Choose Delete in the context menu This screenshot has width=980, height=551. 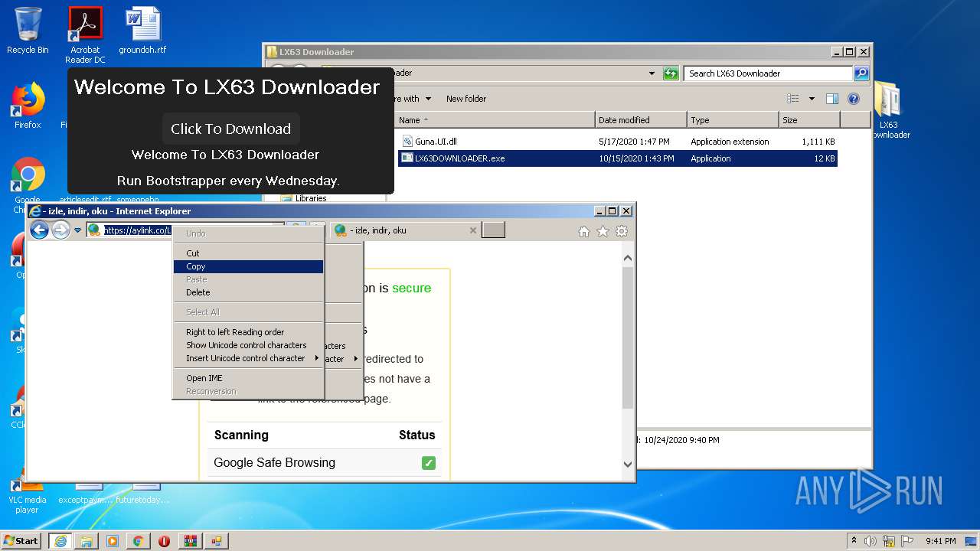coord(248,292)
